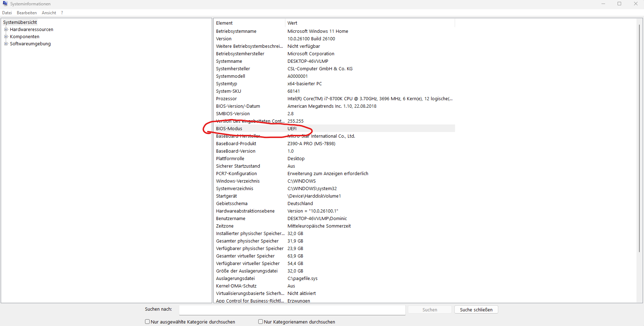Click the Suchen button

point(430,310)
